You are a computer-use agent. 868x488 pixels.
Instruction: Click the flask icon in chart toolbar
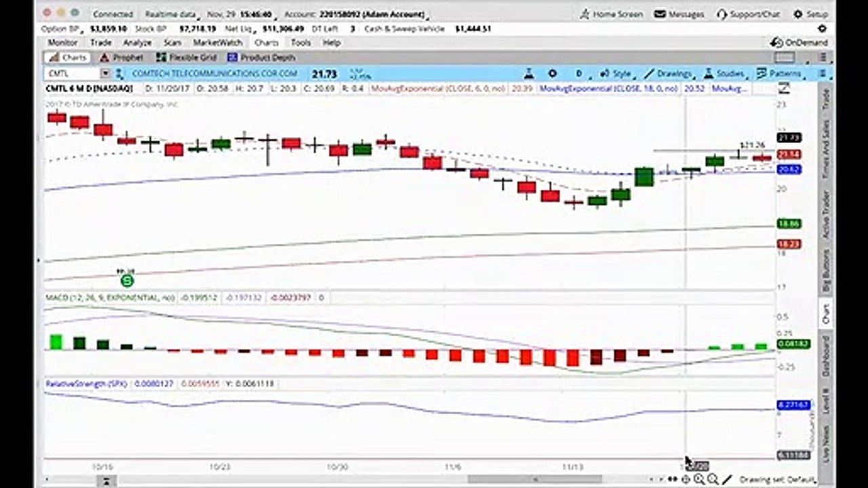coord(528,73)
